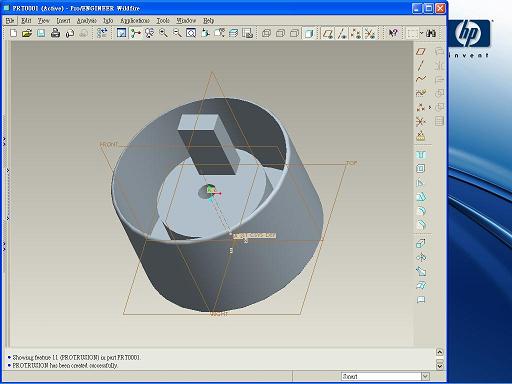Select the Rib tool
The height and width of the screenshot is (384, 512).
tap(421, 183)
